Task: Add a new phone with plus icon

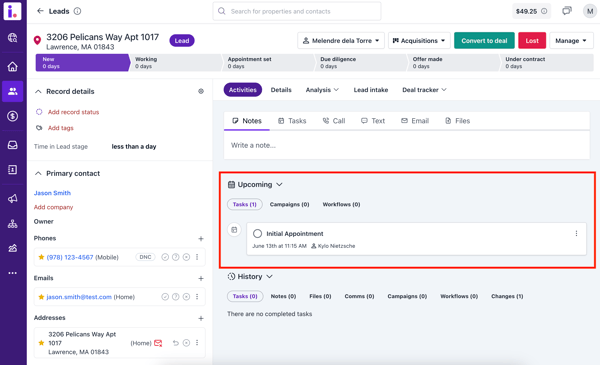Action: tap(201, 238)
